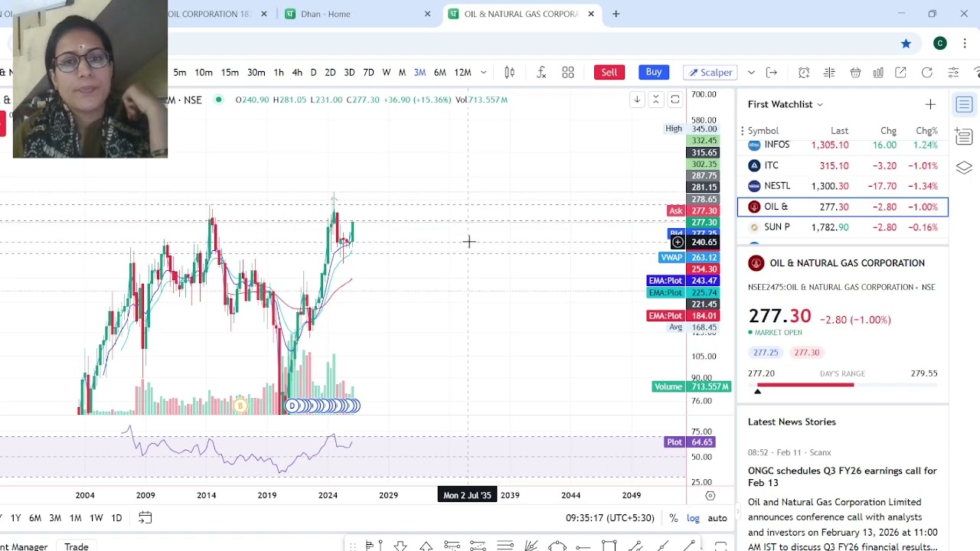Open the basket orders icon
The height and width of the screenshot is (551, 980).
point(855,72)
